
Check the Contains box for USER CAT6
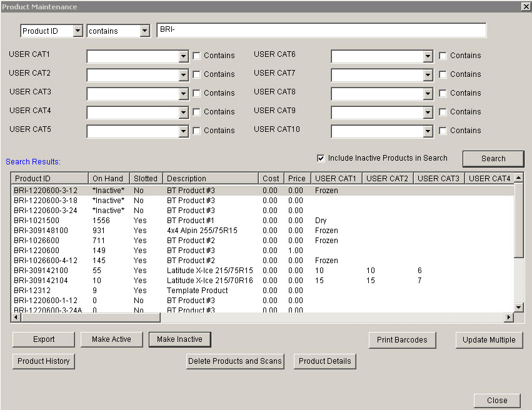coord(443,56)
